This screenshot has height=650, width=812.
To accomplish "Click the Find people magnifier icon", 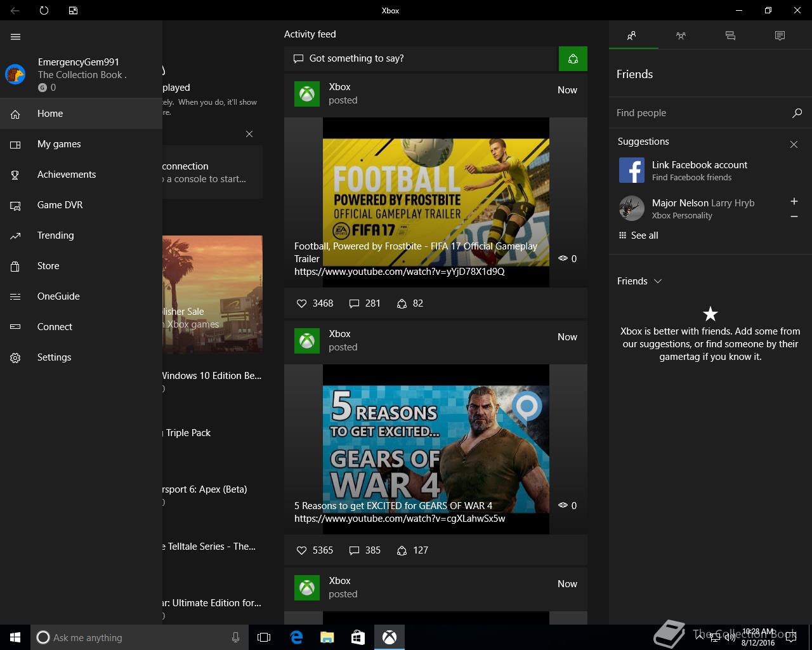I will [797, 113].
